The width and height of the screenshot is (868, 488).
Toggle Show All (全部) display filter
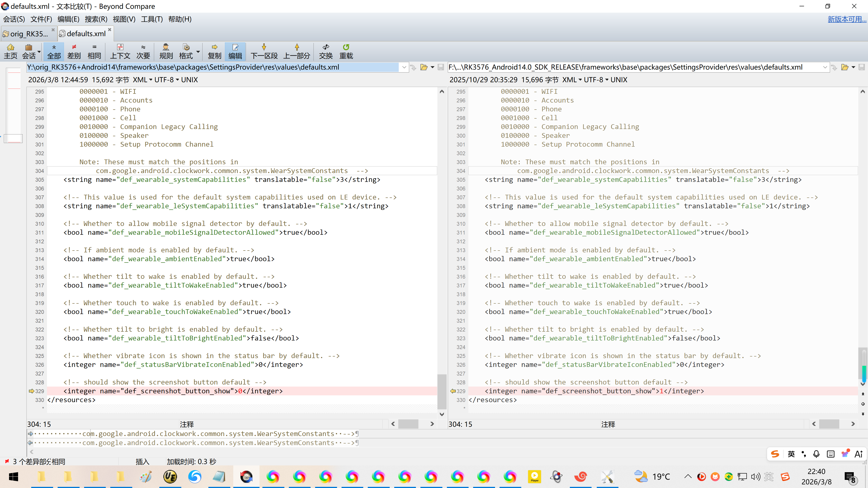pyautogui.click(x=54, y=52)
